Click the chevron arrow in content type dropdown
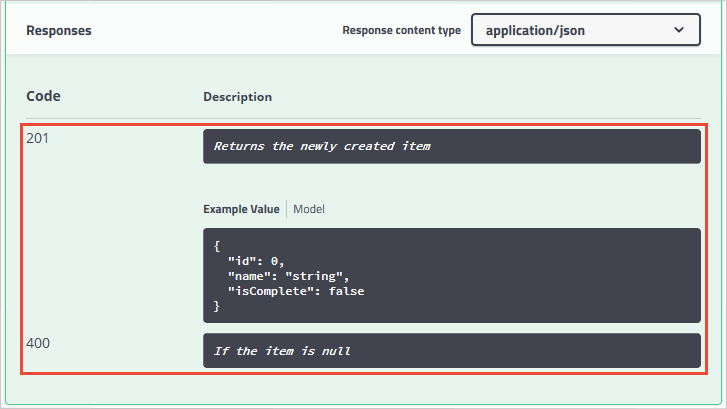The image size is (727, 409). coord(680,31)
